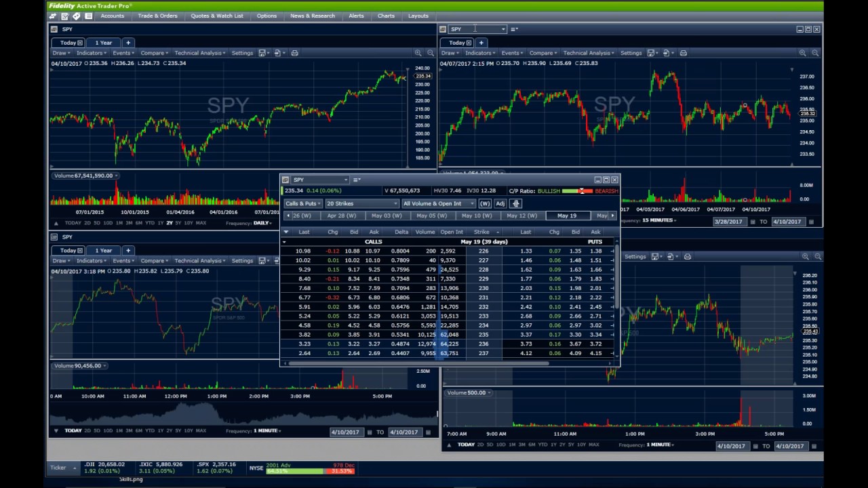Select 5D range in bottom-left chart
Screen dimensions: 868x488
click(x=98, y=430)
